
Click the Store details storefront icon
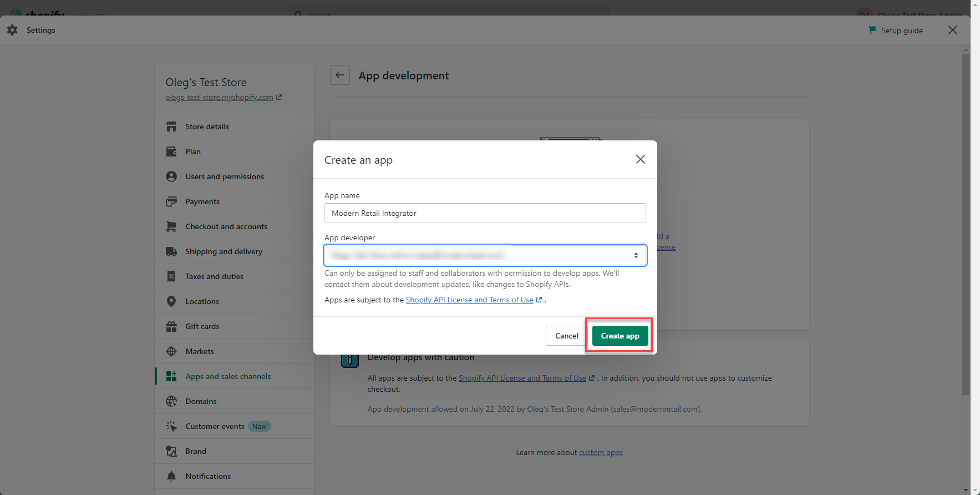click(171, 127)
